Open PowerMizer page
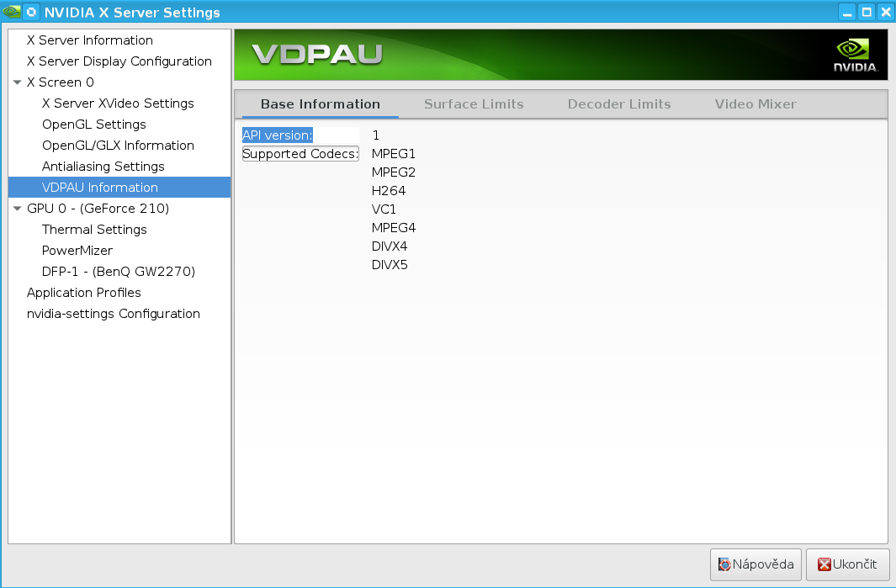 pos(77,251)
